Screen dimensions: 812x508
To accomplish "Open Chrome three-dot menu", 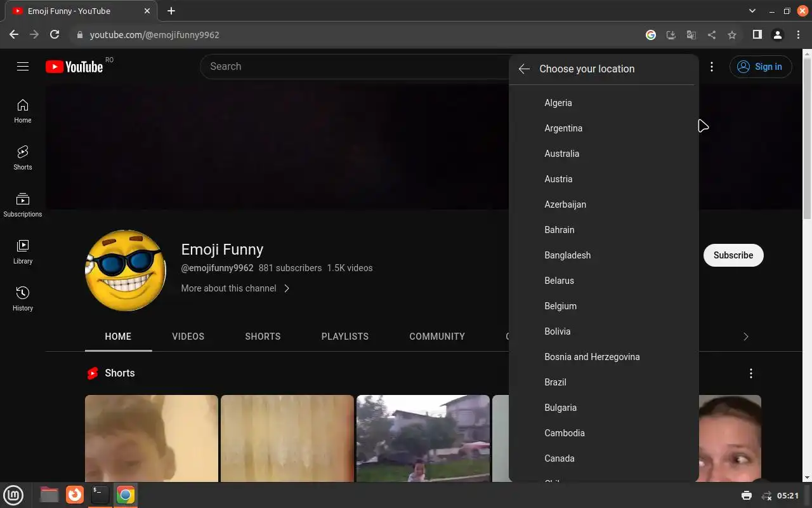I will pyautogui.click(x=798, y=35).
